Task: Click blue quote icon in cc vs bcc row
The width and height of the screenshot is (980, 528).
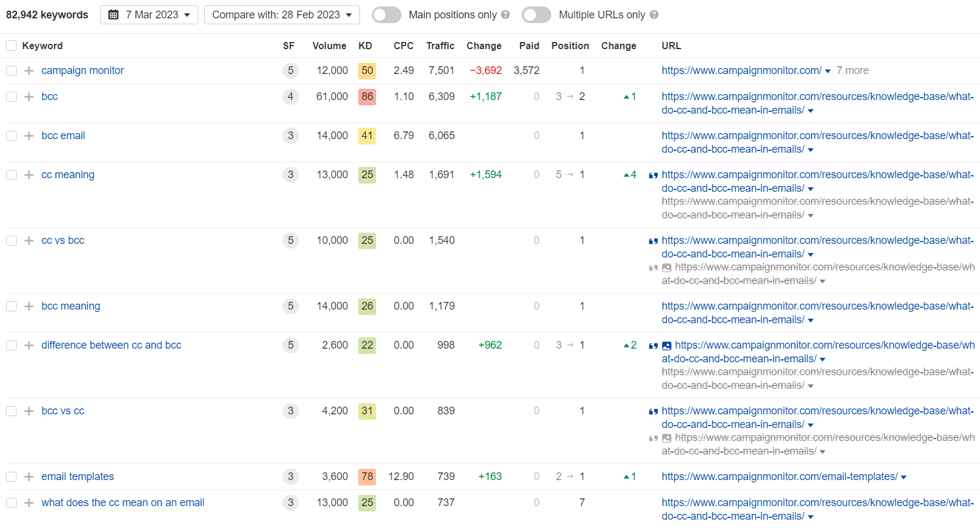Action: [653, 241]
